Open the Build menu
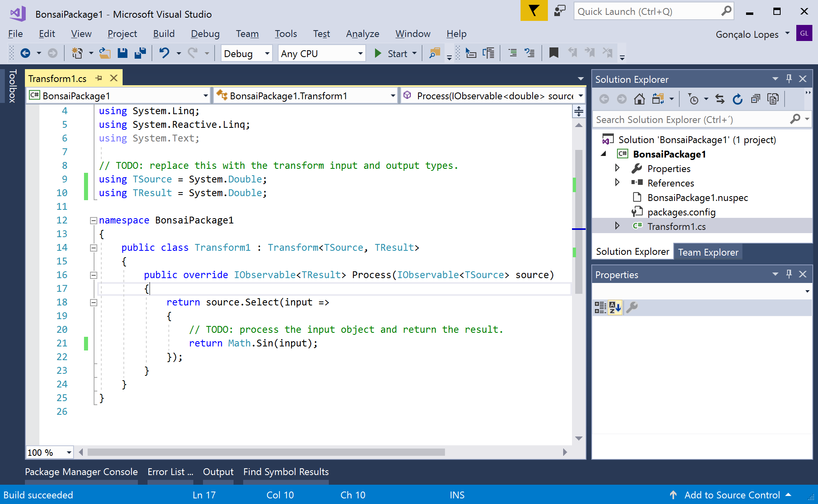This screenshot has width=818, height=504. click(164, 34)
